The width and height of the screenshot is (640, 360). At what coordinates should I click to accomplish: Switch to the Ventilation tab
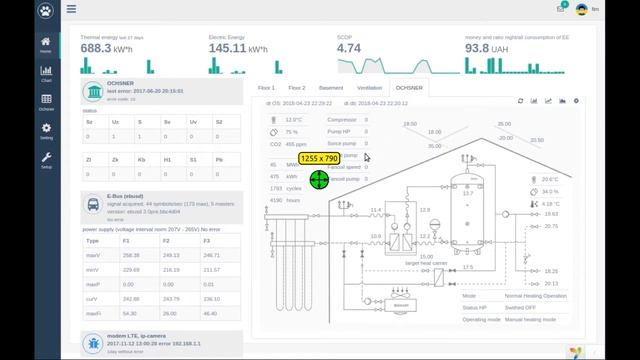tap(369, 88)
